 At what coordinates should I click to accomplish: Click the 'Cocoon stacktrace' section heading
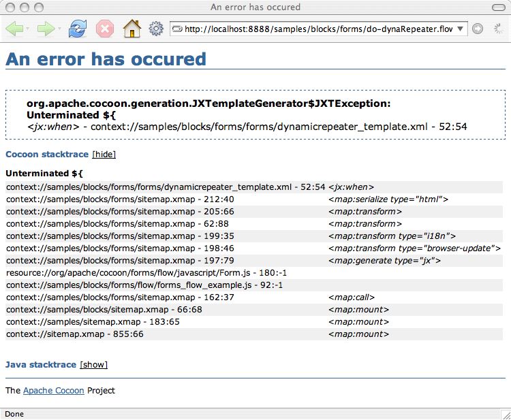click(x=47, y=155)
